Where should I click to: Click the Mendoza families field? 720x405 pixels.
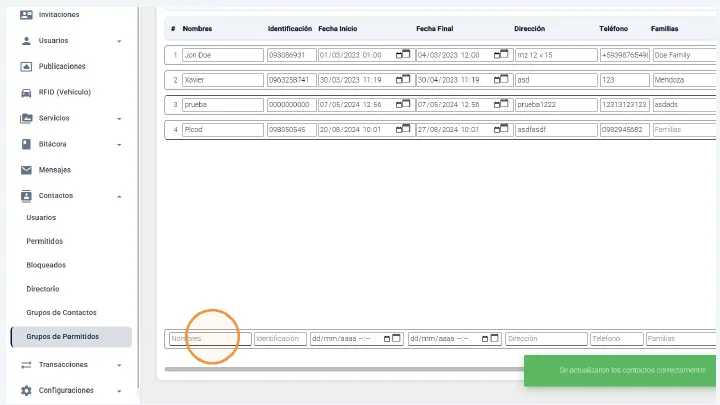click(684, 79)
